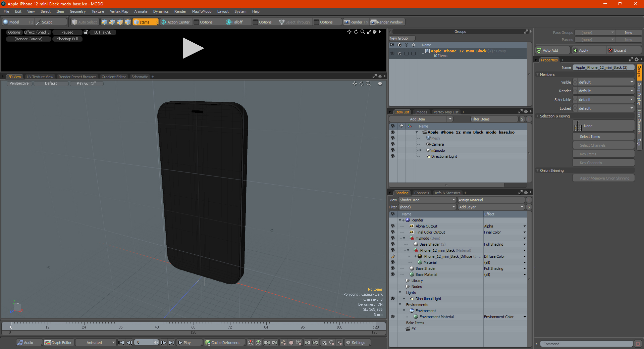Image resolution: width=644 pixels, height=349 pixels.
Task: Open the Geometry menu
Action: 77,11
